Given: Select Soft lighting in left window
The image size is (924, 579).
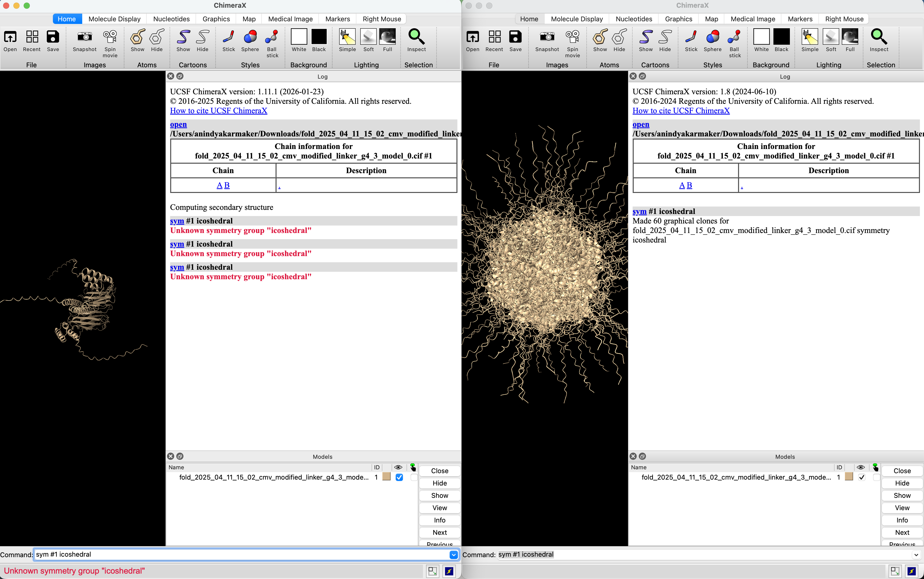Looking at the screenshot, I should point(368,37).
